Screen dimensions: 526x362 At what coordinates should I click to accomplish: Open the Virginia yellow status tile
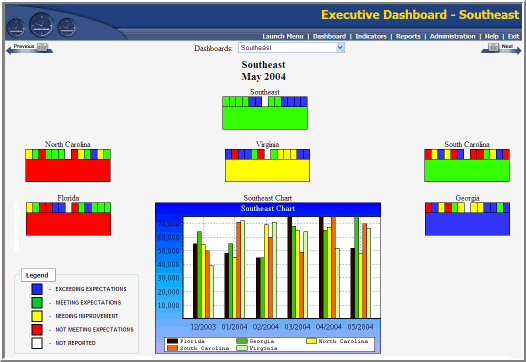pos(267,170)
